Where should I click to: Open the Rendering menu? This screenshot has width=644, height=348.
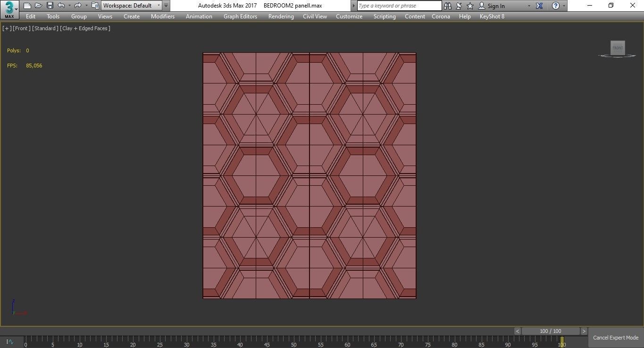[x=281, y=16]
